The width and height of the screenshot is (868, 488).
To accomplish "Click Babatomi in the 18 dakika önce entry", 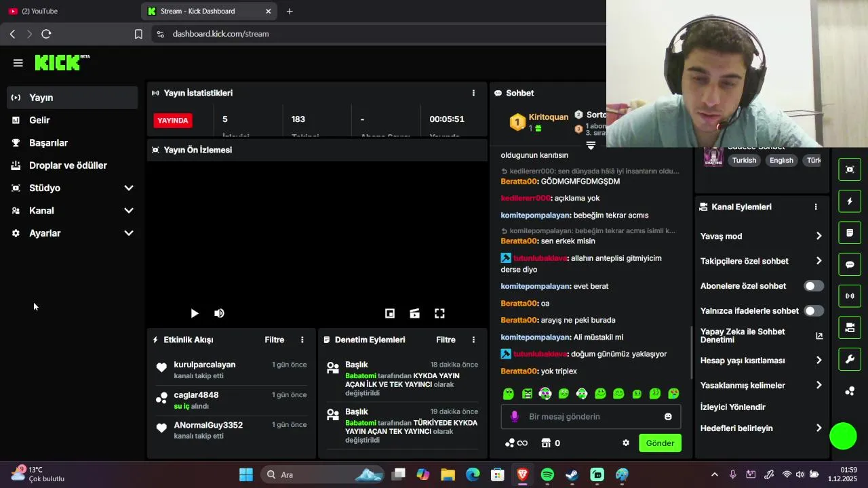I will (360, 375).
